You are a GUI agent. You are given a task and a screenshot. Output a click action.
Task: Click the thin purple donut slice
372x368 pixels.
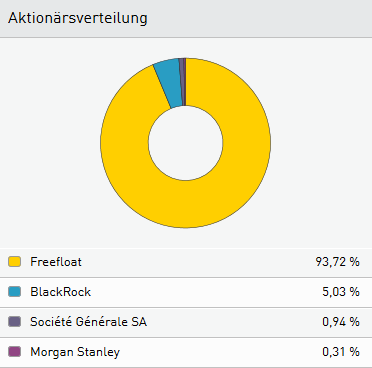[x=183, y=82]
